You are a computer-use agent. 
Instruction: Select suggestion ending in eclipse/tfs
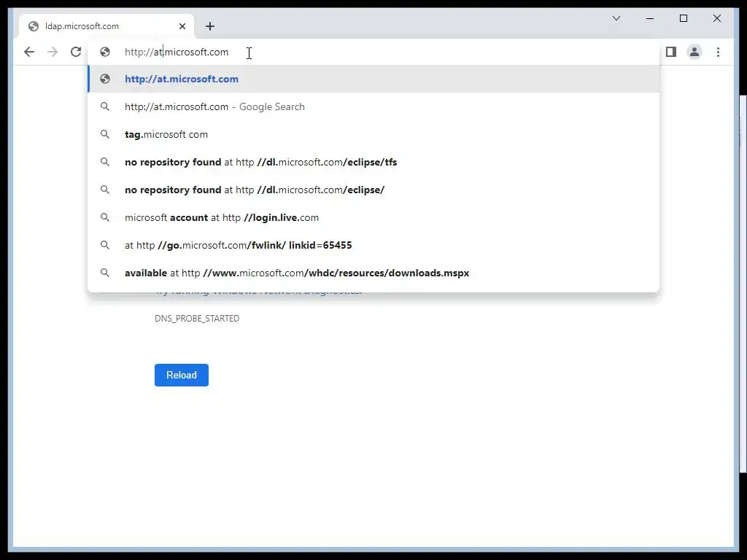click(x=373, y=162)
